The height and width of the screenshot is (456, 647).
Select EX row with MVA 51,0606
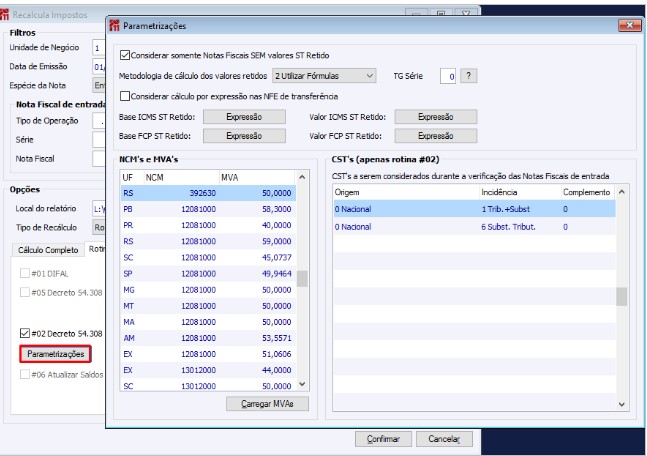point(208,354)
